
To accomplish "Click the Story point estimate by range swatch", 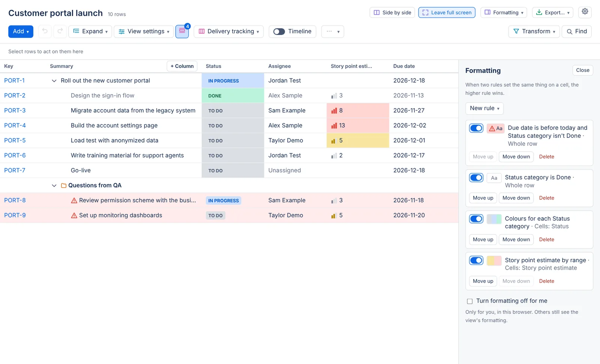I will pyautogui.click(x=494, y=261).
